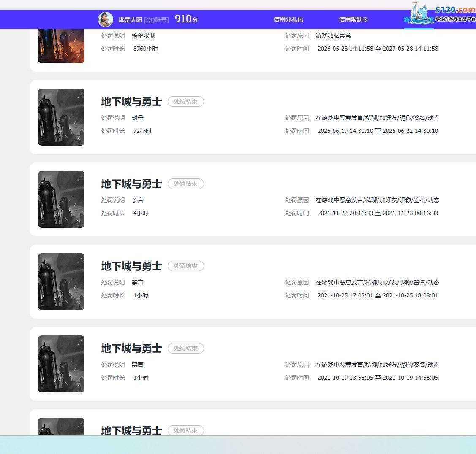Open the 信用限制令 tab
476x454 pixels.
click(354, 19)
